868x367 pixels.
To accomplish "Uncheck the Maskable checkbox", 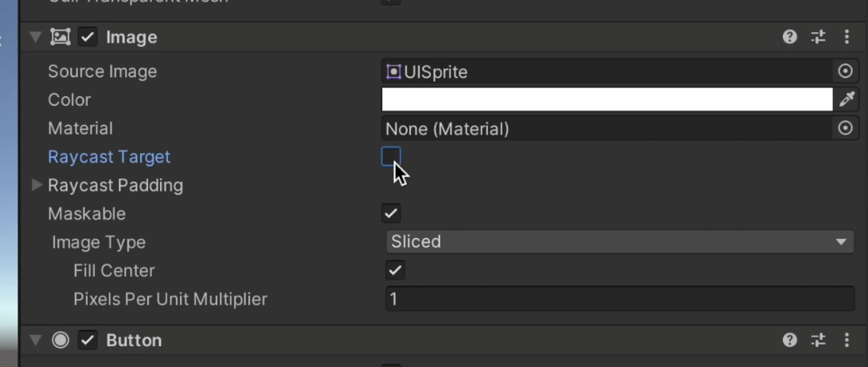I will click(391, 213).
